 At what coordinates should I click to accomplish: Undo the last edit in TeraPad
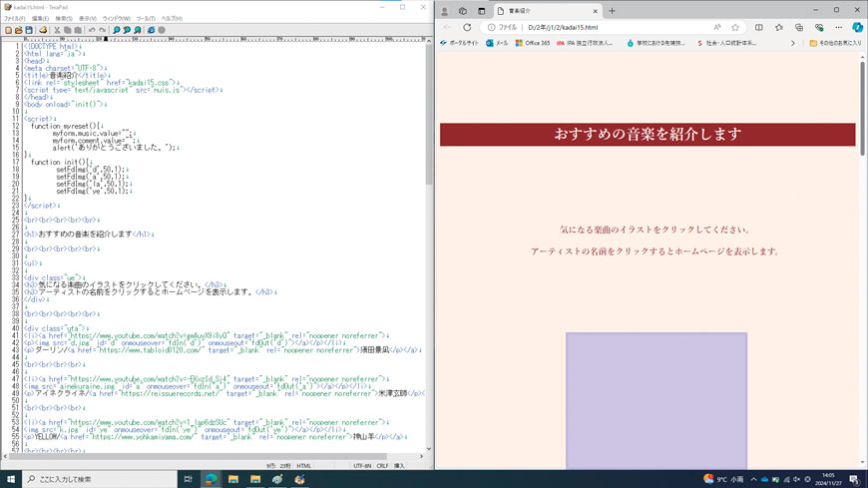[x=92, y=31]
